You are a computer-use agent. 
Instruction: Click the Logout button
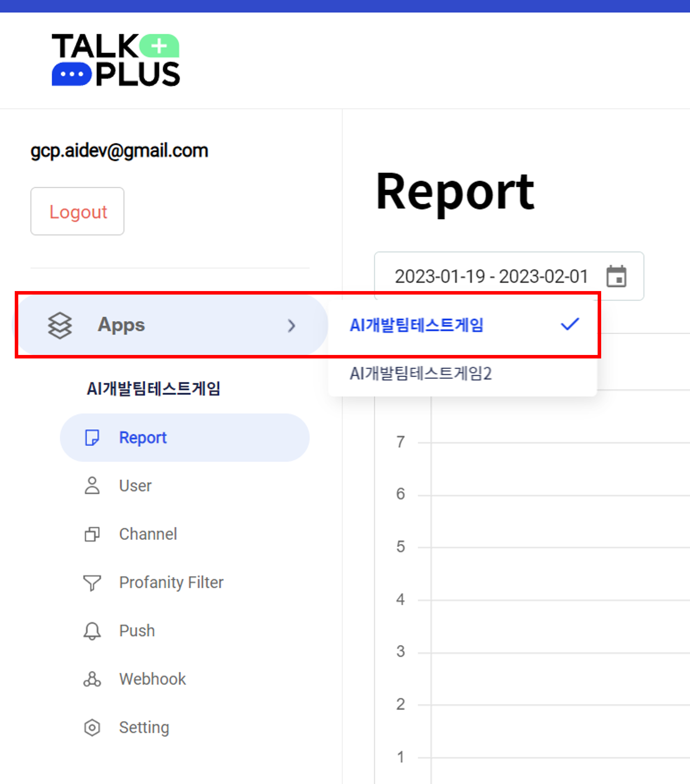78,211
